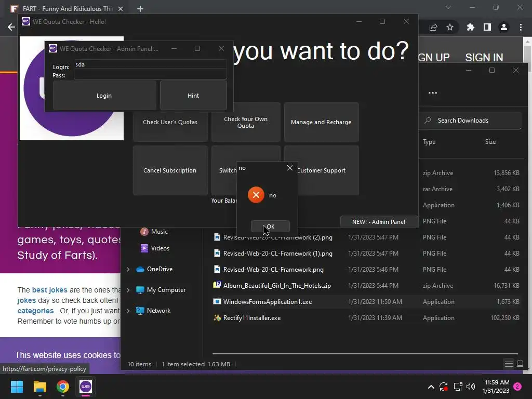Toggle Chrome side panel icon
The height and width of the screenshot is (399, 532).
(487, 27)
